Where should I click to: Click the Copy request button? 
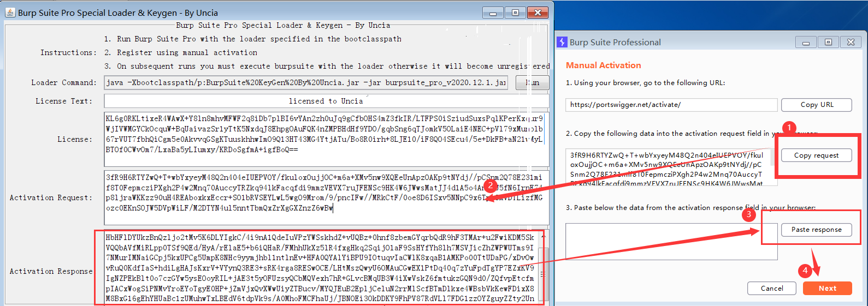pos(817,155)
